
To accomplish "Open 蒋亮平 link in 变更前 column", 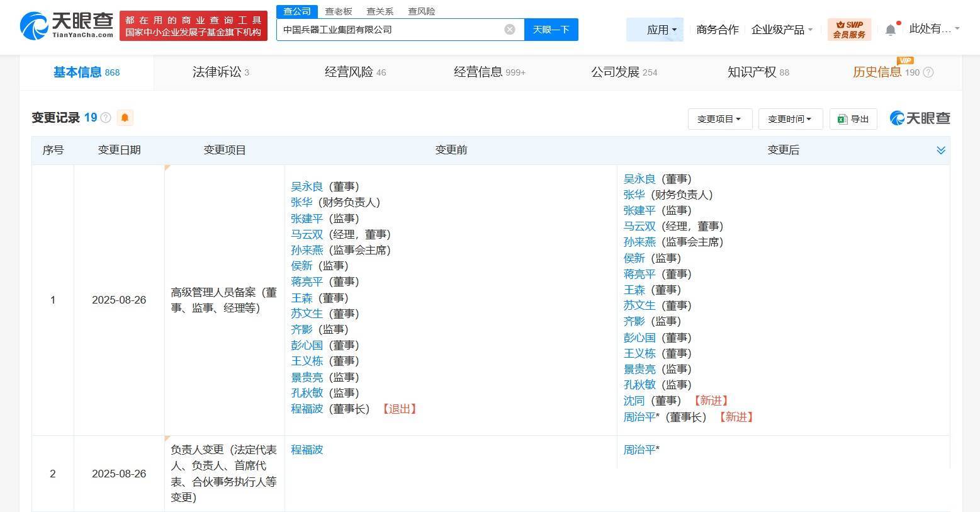I will click(x=307, y=282).
